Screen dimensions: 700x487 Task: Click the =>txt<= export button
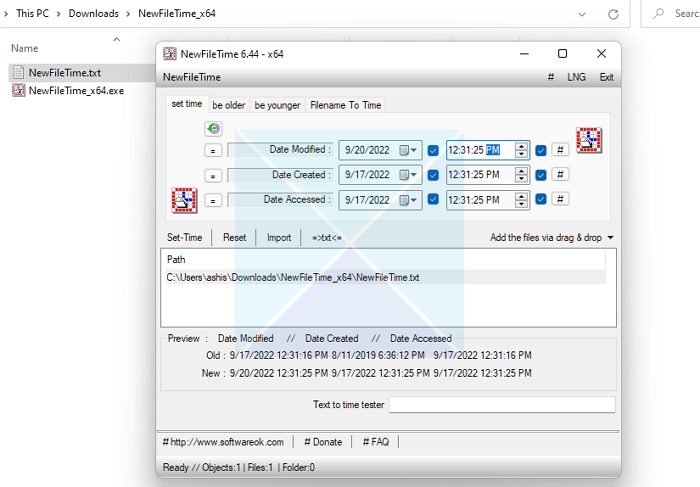pyautogui.click(x=327, y=237)
